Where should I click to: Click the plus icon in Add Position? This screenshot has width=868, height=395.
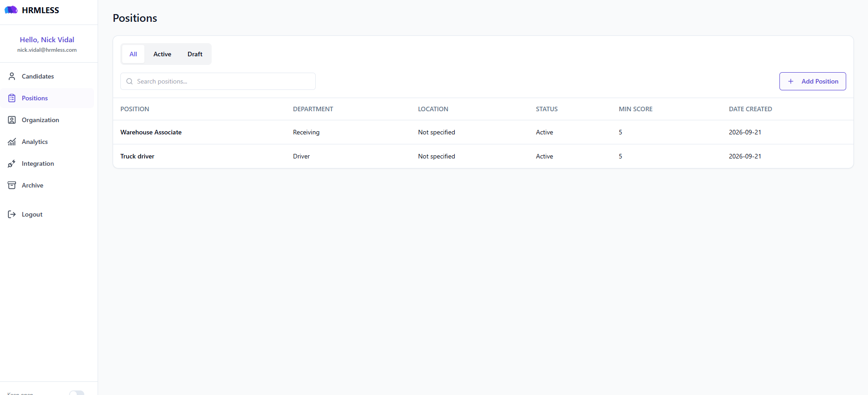point(791,81)
